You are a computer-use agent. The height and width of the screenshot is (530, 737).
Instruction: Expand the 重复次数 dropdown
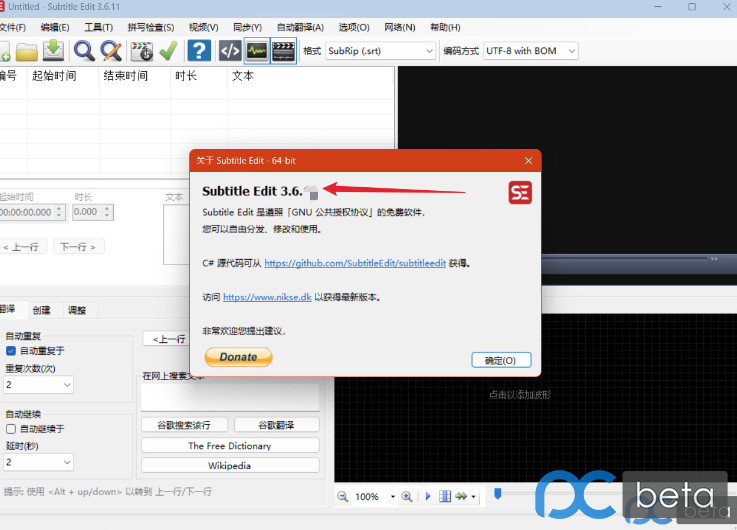(x=39, y=385)
